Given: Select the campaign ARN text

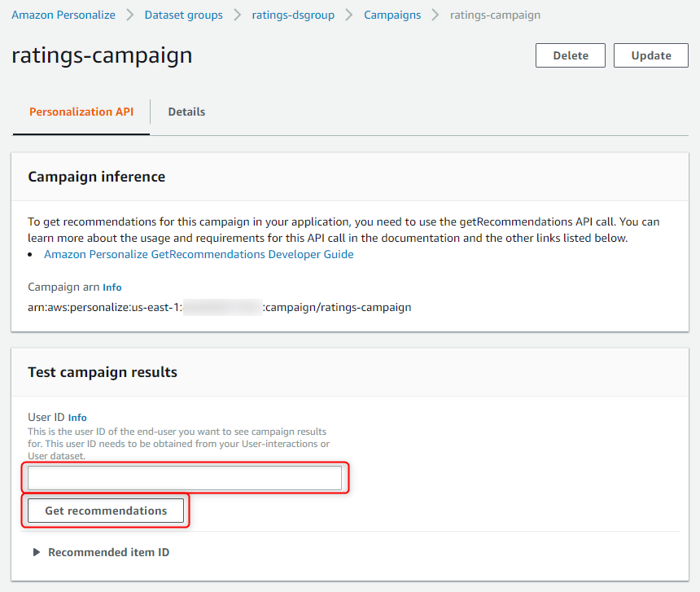Looking at the screenshot, I should coord(220,307).
